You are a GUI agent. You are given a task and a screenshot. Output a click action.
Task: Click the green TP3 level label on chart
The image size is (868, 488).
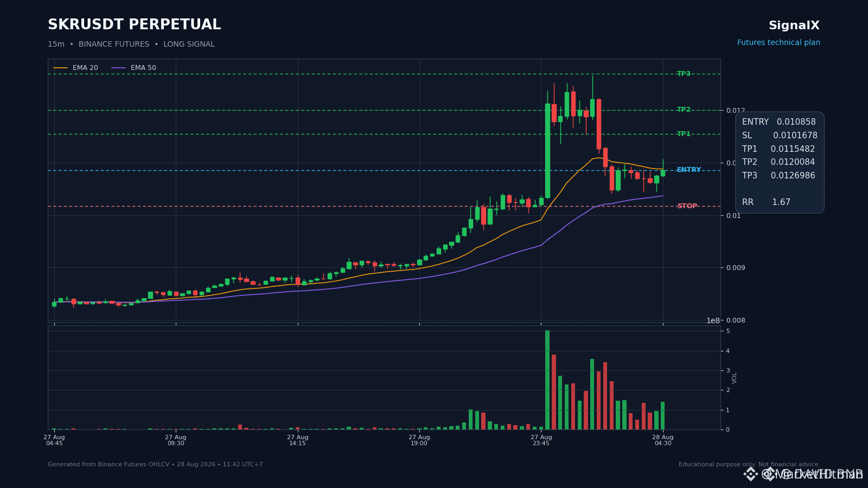684,74
